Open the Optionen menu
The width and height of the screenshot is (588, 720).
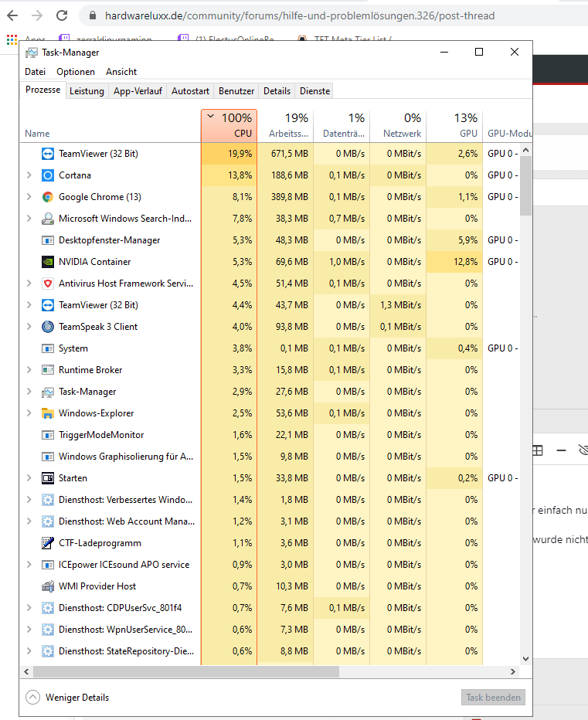(x=76, y=72)
